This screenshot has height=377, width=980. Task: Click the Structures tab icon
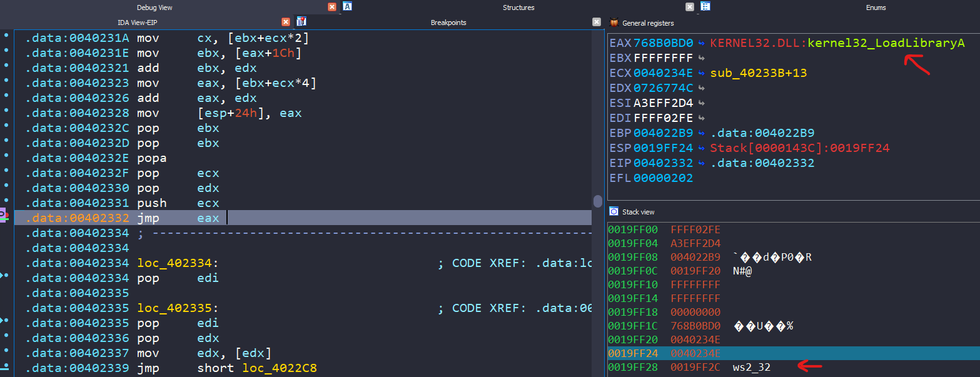point(348,7)
